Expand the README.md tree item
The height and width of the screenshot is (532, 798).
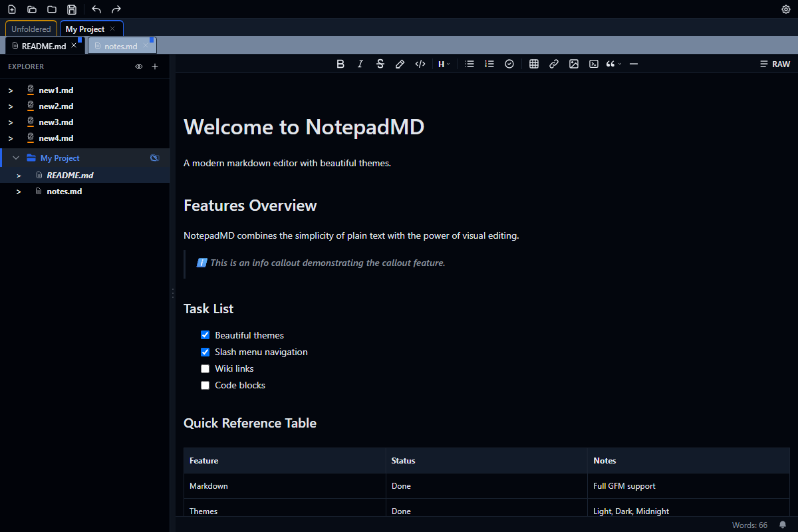tap(19, 175)
